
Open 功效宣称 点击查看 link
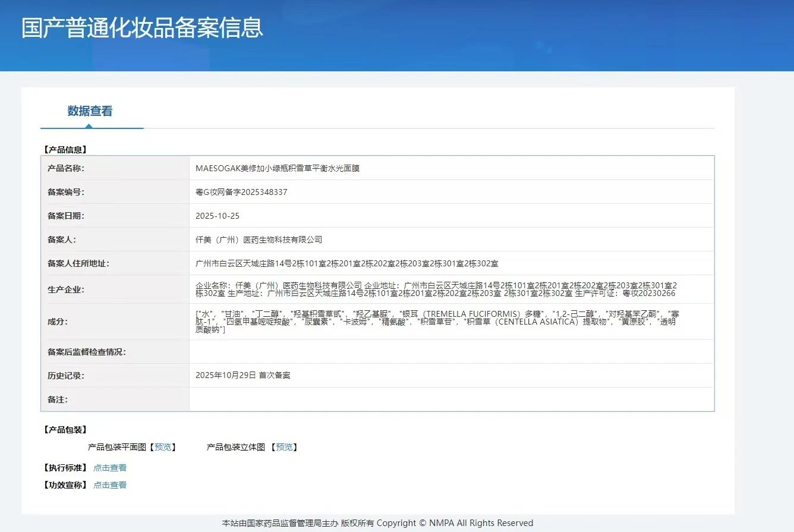pyautogui.click(x=110, y=485)
